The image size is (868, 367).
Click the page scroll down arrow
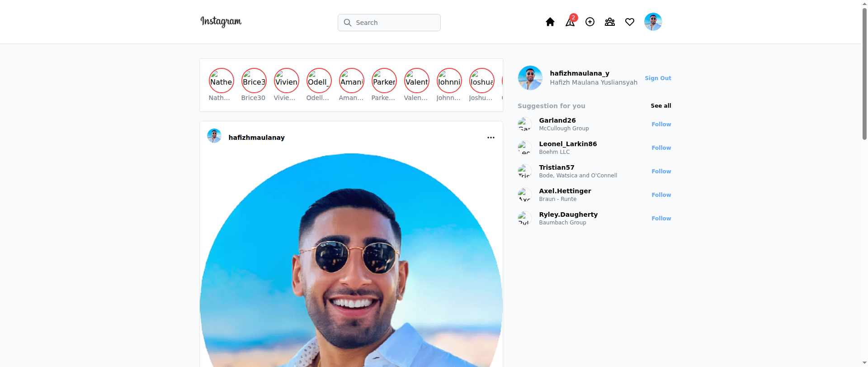[x=864, y=363]
